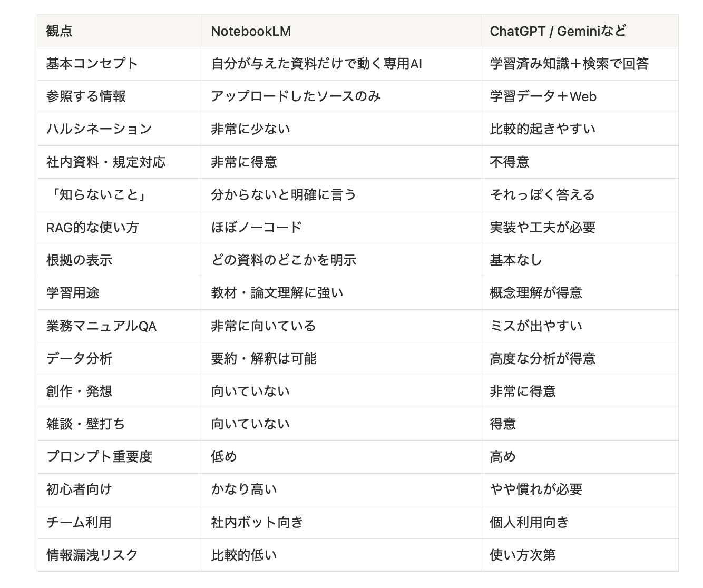Click the ChatGPT / Geminiなど column header
The width and height of the screenshot is (703, 588).
tap(558, 31)
